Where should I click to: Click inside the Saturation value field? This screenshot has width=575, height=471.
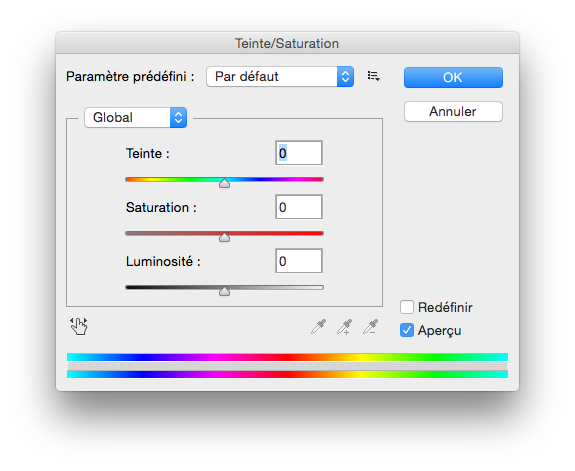point(299,207)
